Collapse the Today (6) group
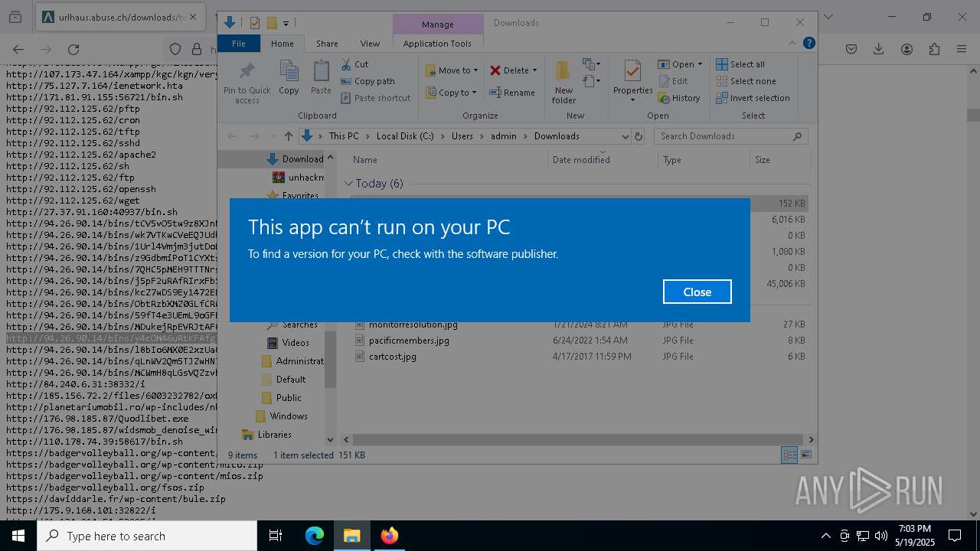 (x=348, y=184)
